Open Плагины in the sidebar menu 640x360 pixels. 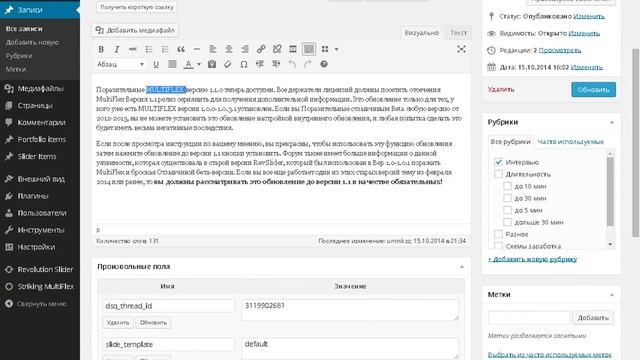tap(40, 196)
